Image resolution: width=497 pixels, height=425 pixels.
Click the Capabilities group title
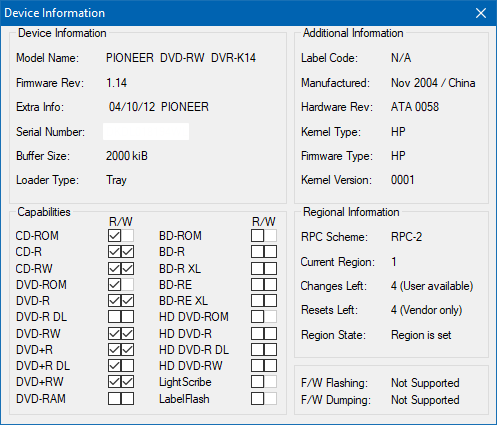(44, 212)
